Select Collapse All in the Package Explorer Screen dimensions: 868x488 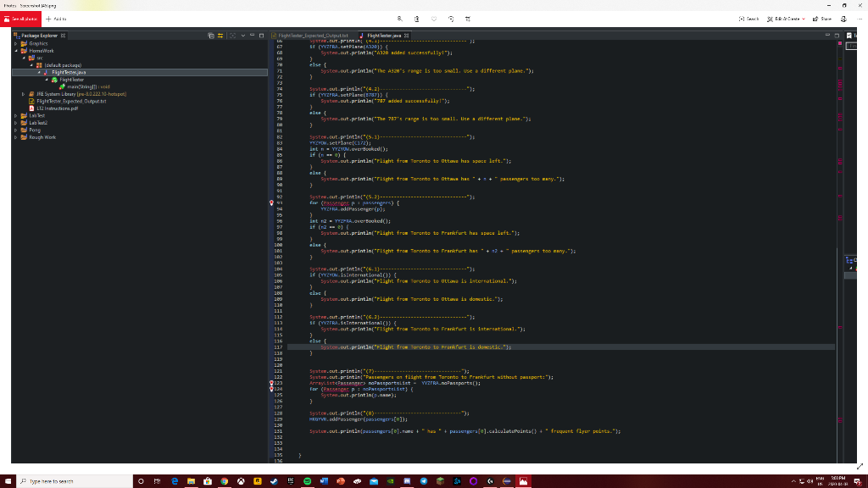point(210,36)
